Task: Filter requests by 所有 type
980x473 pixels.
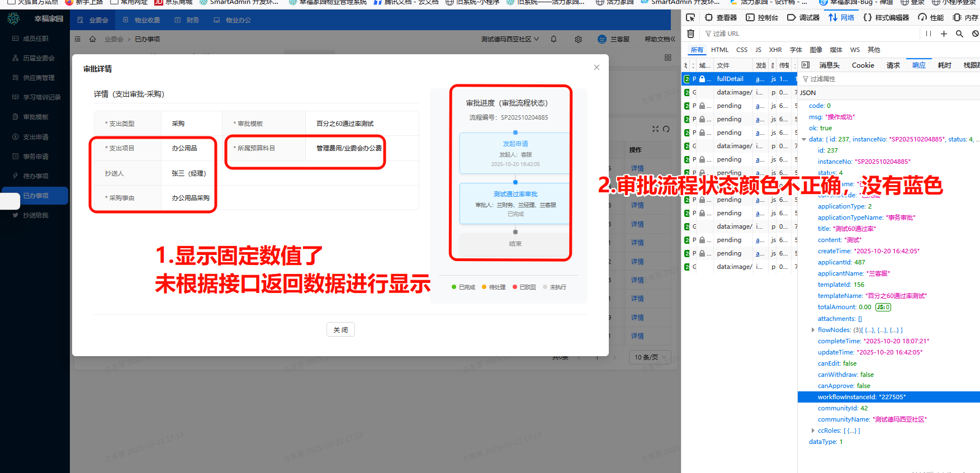Action: (x=697, y=50)
